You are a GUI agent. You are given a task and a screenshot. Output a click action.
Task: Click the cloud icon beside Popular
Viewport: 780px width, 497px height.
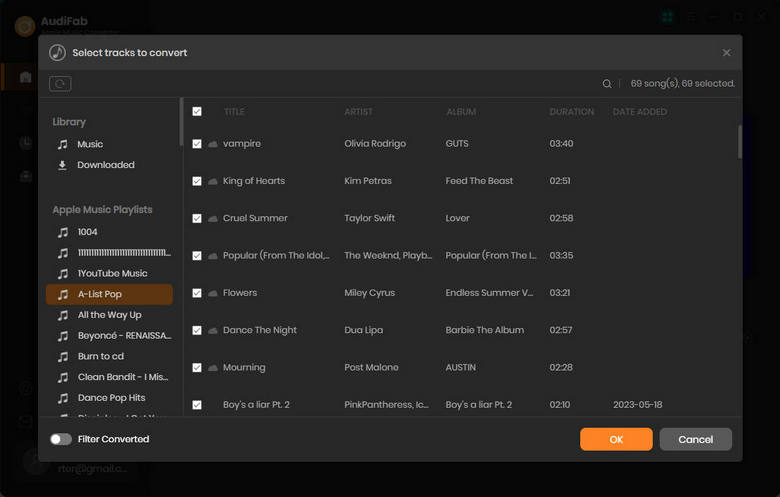[x=213, y=256]
